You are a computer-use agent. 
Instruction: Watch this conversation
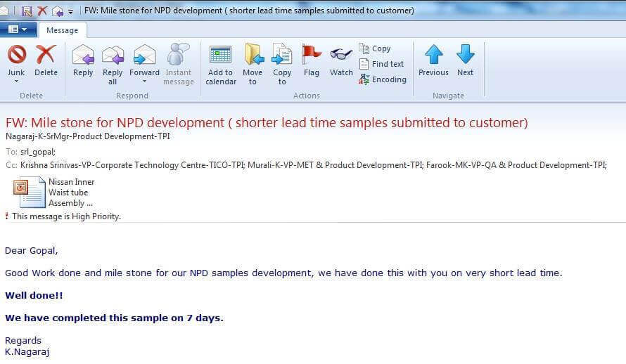click(x=341, y=60)
